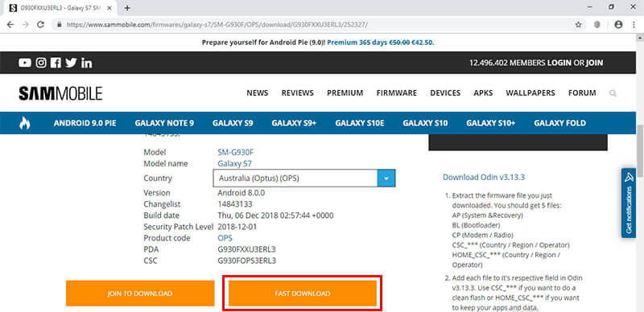
Task: Open the Get notifications side tab
Action: point(629,203)
